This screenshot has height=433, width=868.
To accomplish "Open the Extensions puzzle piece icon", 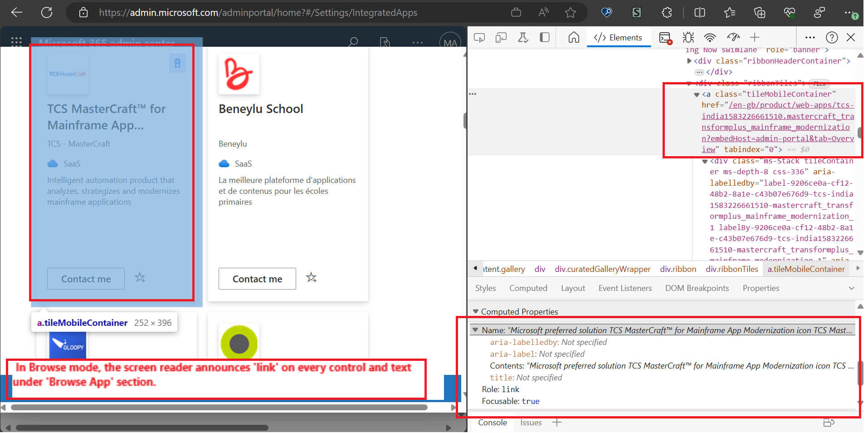I will (667, 12).
